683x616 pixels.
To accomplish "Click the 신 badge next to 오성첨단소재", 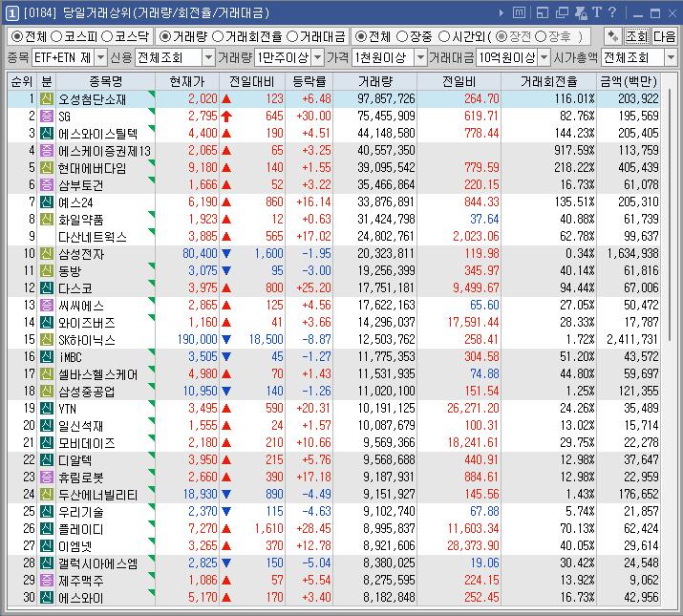I will (47, 99).
